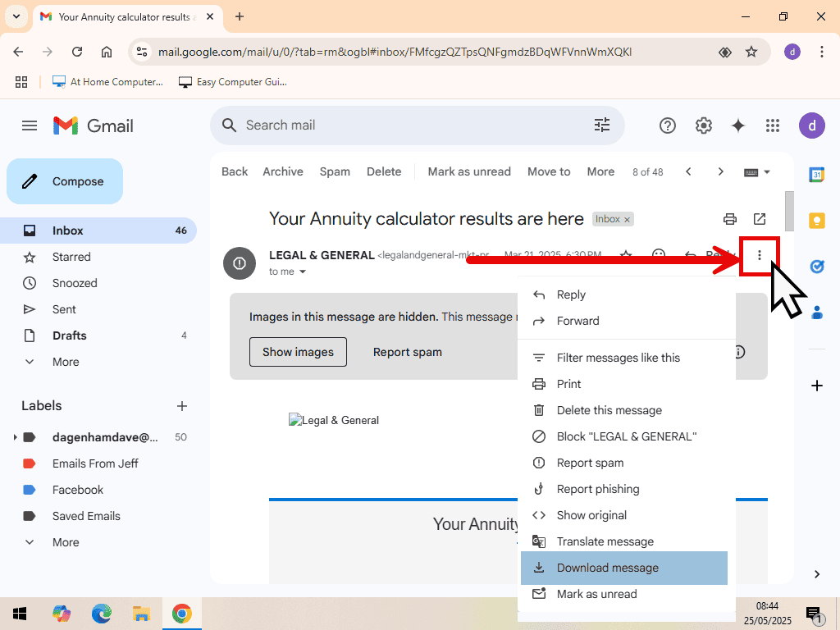Open Move to dropdown in toolbar

click(549, 171)
